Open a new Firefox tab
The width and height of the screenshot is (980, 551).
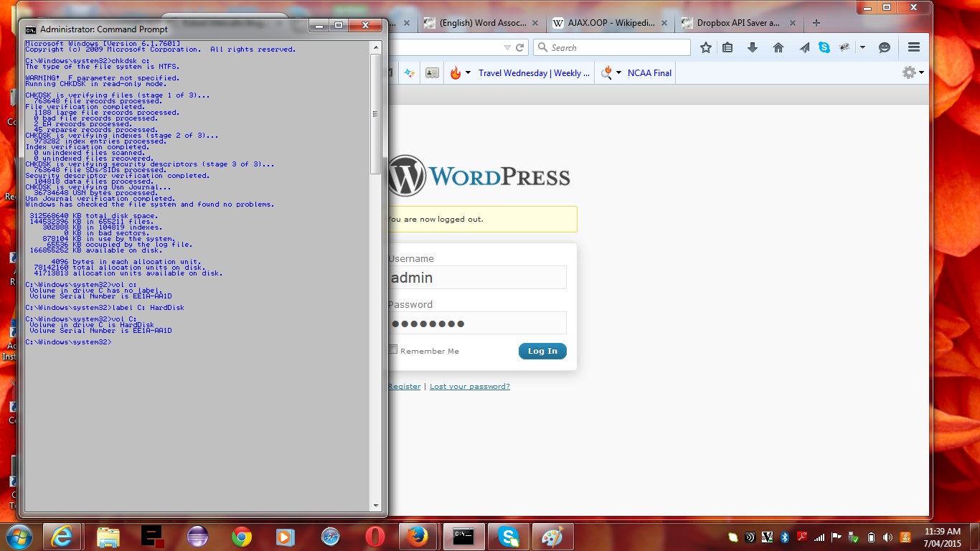tap(816, 23)
